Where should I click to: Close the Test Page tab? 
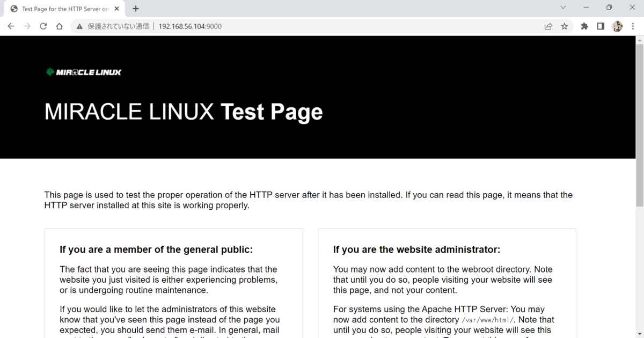click(x=116, y=9)
